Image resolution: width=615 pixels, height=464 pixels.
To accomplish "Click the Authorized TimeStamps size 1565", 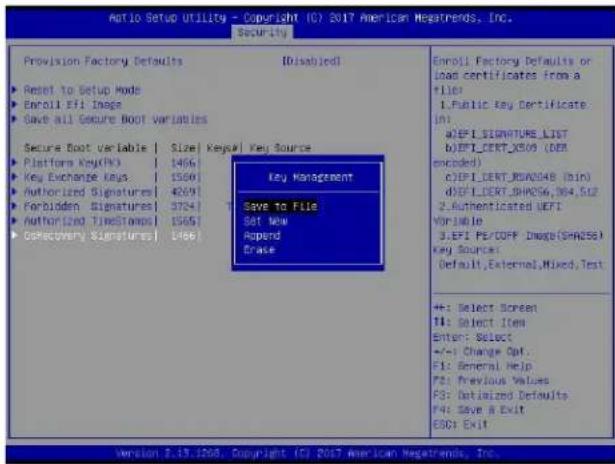I will [183, 221].
